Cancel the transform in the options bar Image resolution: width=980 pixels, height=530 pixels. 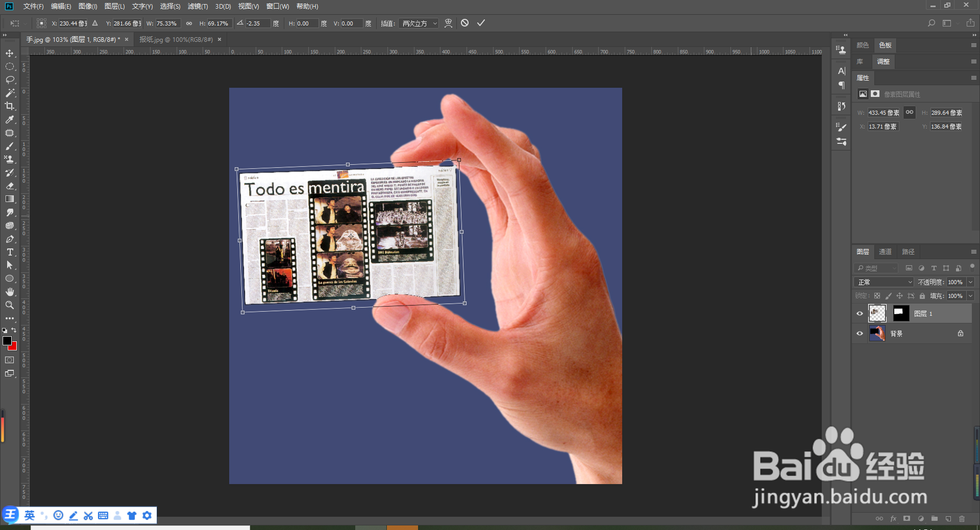[x=464, y=23]
